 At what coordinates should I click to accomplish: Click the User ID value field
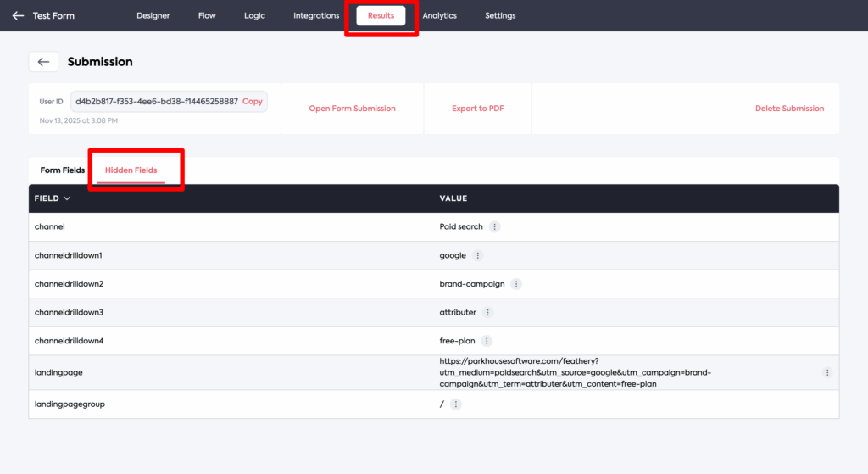[x=156, y=101]
